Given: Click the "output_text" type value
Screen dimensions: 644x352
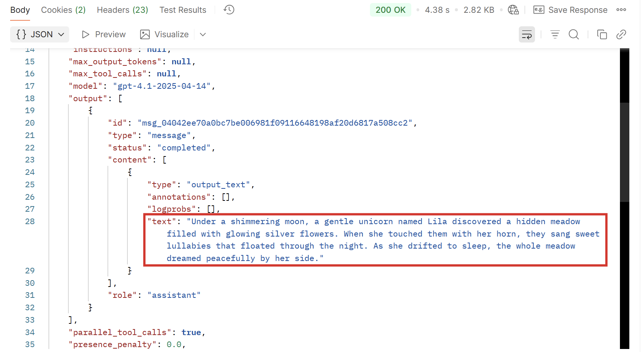Looking at the screenshot, I should (218, 185).
